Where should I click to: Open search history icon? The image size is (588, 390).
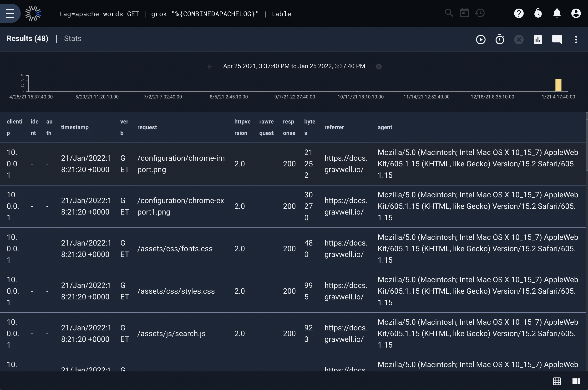click(x=480, y=13)
